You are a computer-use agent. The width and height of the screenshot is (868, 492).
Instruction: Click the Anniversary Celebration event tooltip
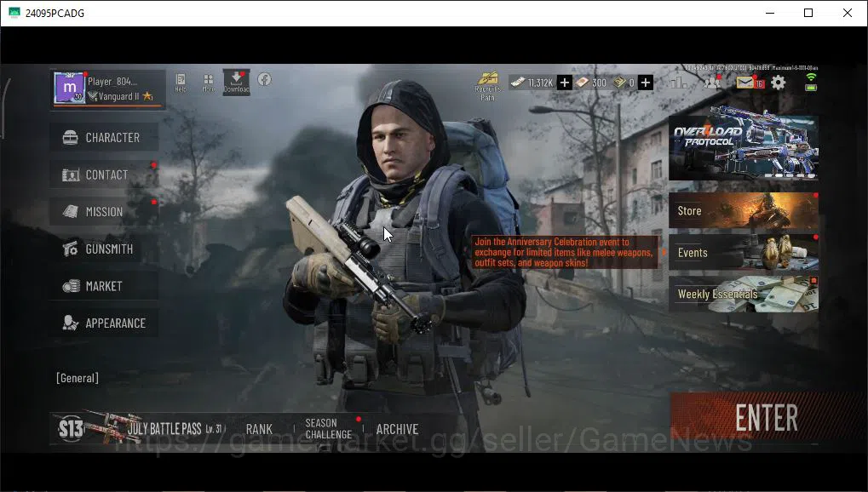point(566,252)
